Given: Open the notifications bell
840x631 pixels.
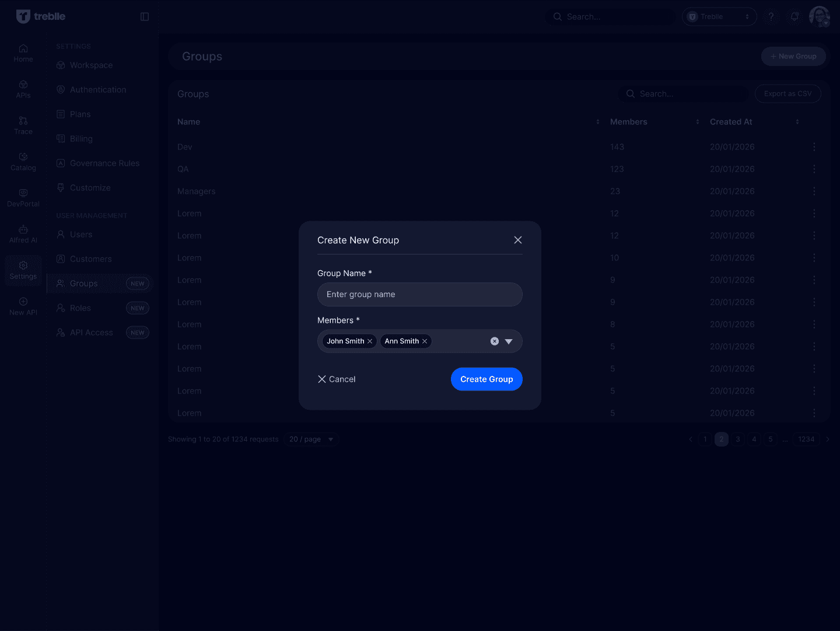Looking at the screenshot, I should point(794,17).
